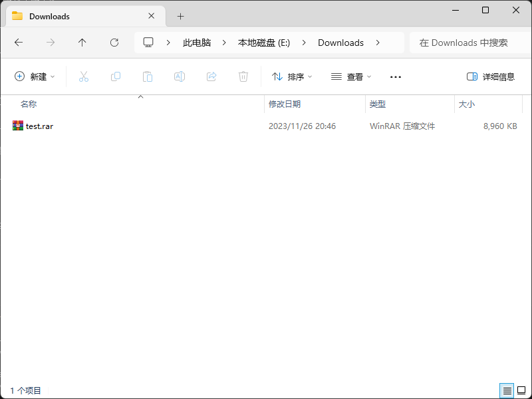Select the Rename icon
532x399 pixels.
(179, 76)
